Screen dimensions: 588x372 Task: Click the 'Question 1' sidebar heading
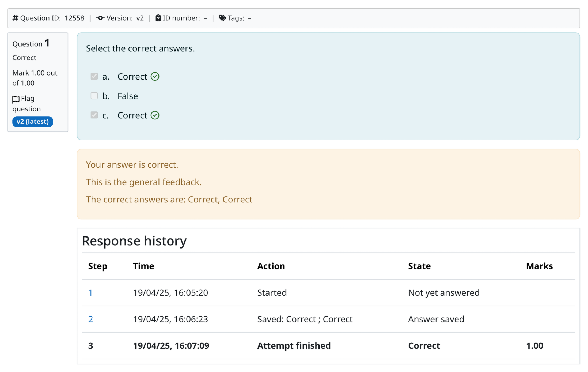(31, 43)
